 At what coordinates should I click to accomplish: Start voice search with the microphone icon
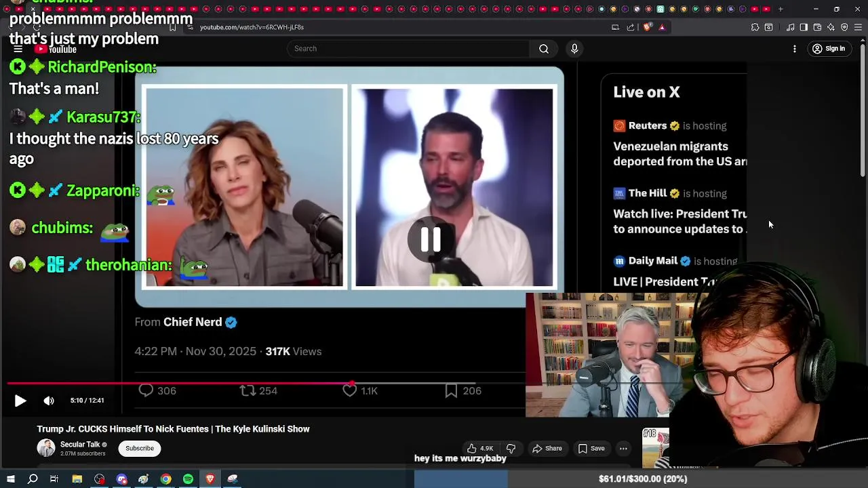coord(574,49)
